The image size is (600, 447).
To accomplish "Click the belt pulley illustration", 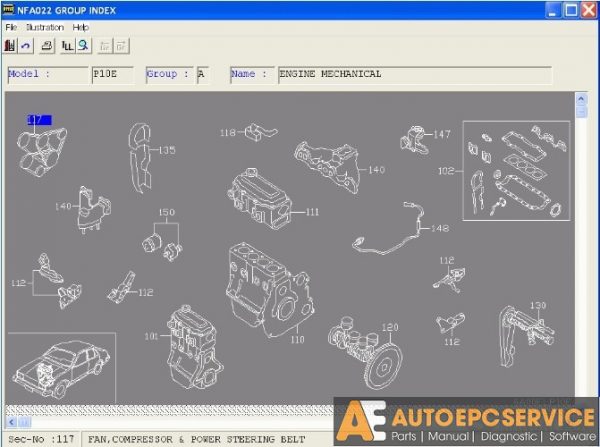I will tap(42, 152).
